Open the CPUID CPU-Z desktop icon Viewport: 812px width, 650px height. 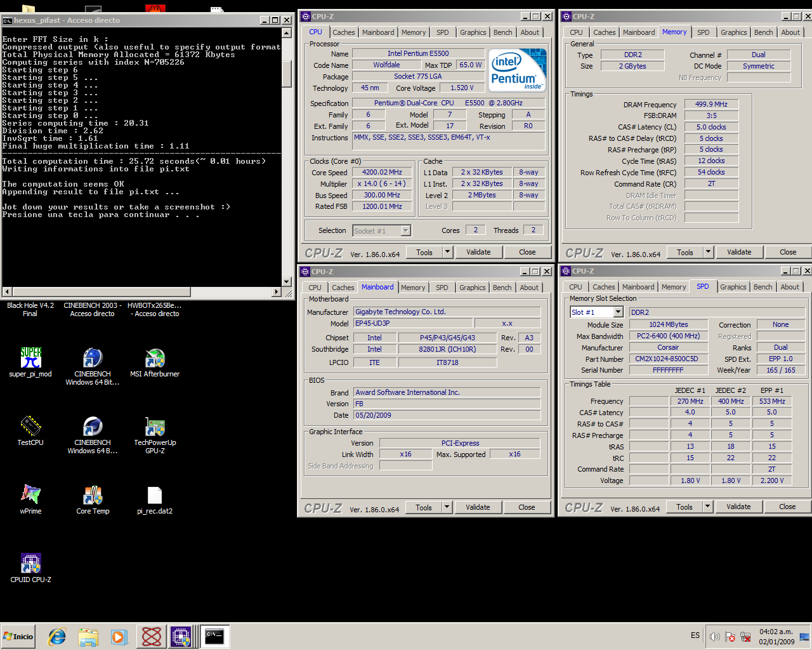click(x=30, y=567)
